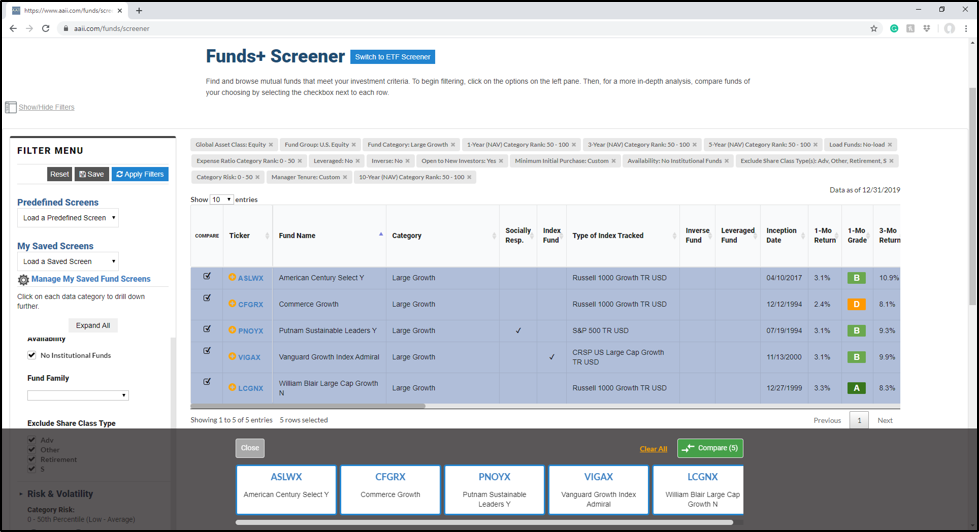The height and width of the screenshot is (532, 979).
Task: Uncheck compare box for William Blair Large Cap Growth
Action: click(207, 382)
